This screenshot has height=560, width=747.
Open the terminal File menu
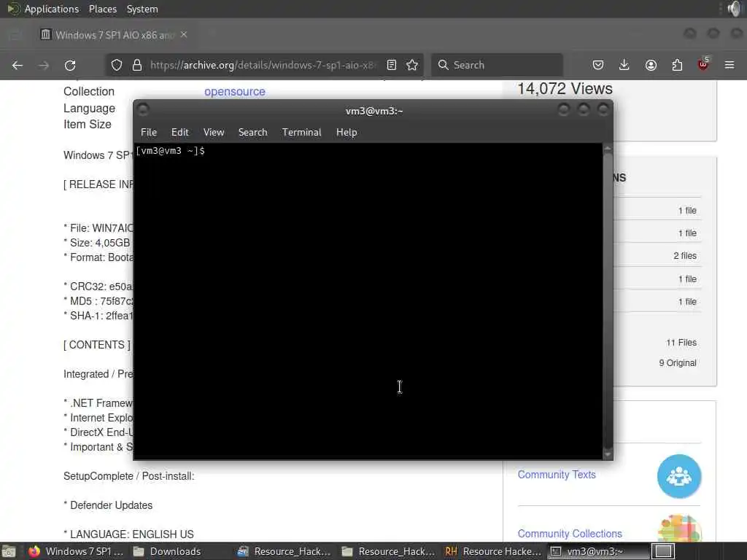tap(149, 133)
